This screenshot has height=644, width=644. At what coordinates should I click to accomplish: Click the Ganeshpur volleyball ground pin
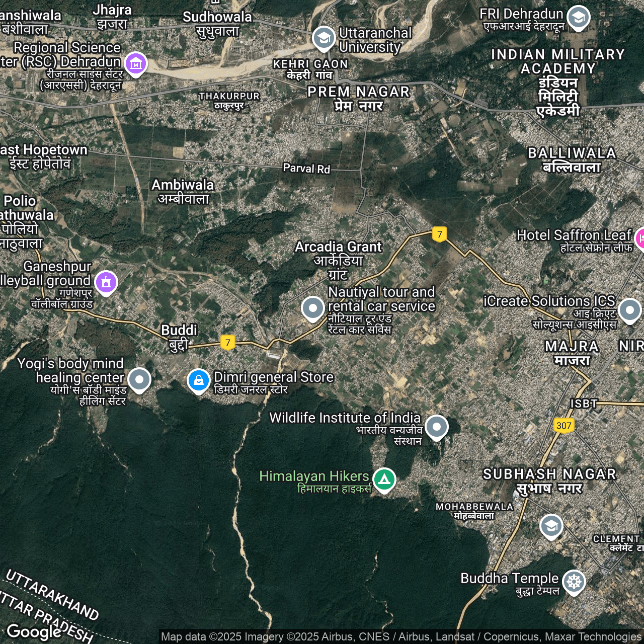106,282
